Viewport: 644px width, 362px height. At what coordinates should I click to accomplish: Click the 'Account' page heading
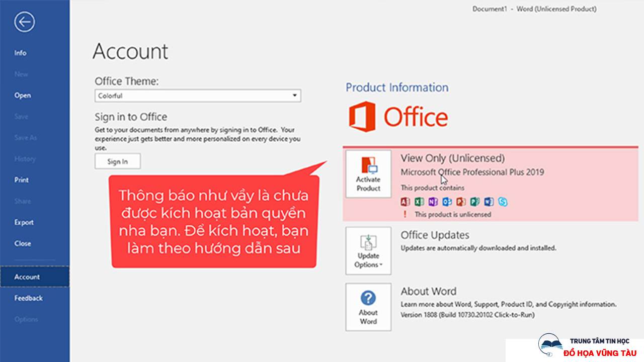click(130, 51)
